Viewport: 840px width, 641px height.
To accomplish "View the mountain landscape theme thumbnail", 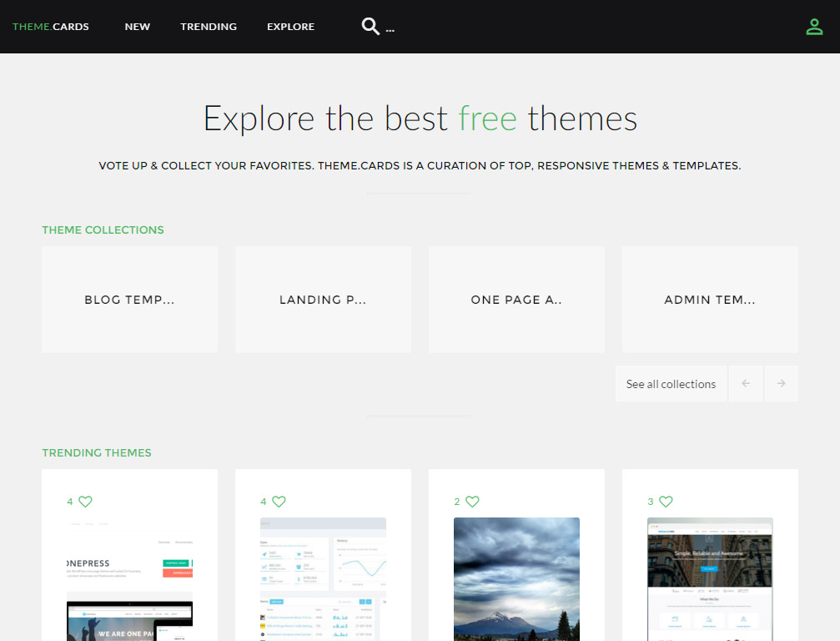I will 516,579.
